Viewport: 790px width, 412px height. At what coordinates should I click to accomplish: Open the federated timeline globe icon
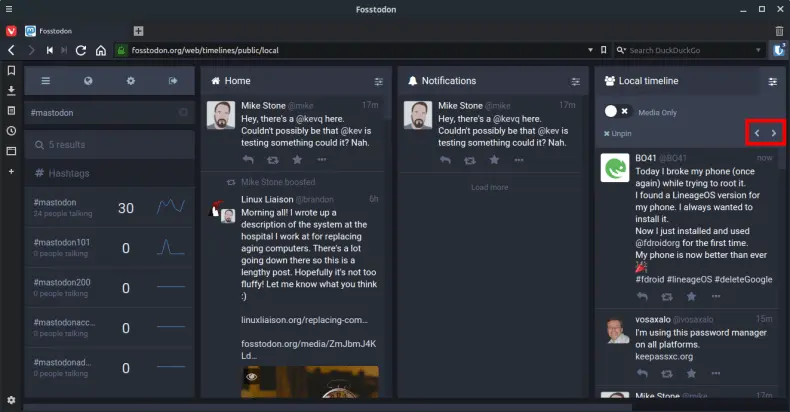click(x=88, y=81)
